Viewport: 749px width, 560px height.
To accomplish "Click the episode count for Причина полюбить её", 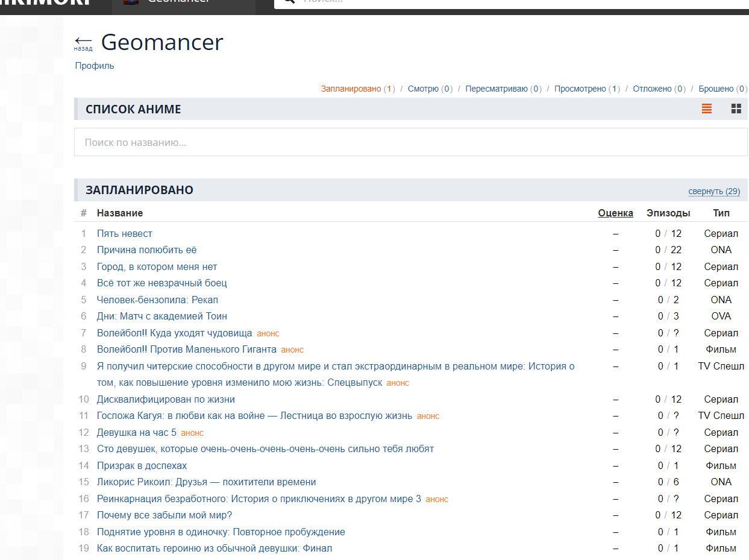I will tap(668, 250).
